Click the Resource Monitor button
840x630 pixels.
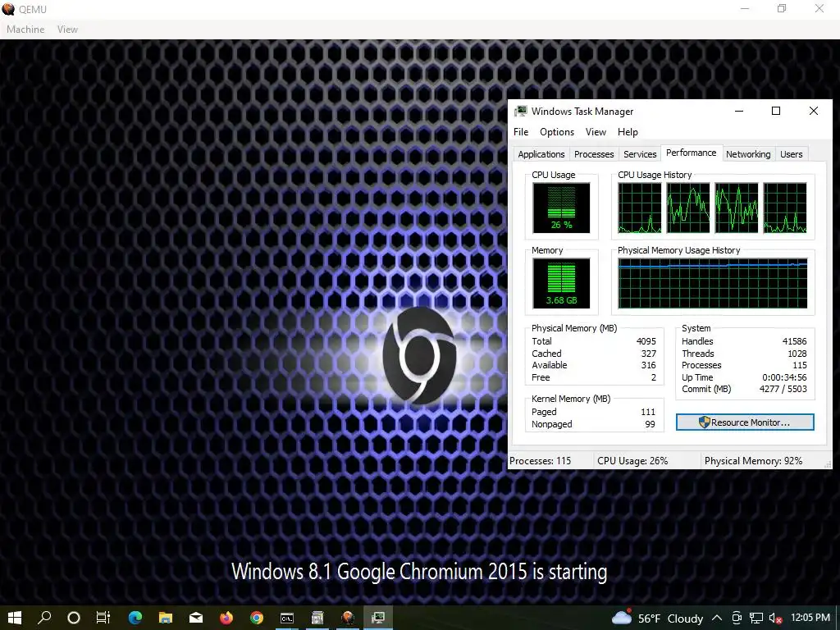[x=745, y=422]
